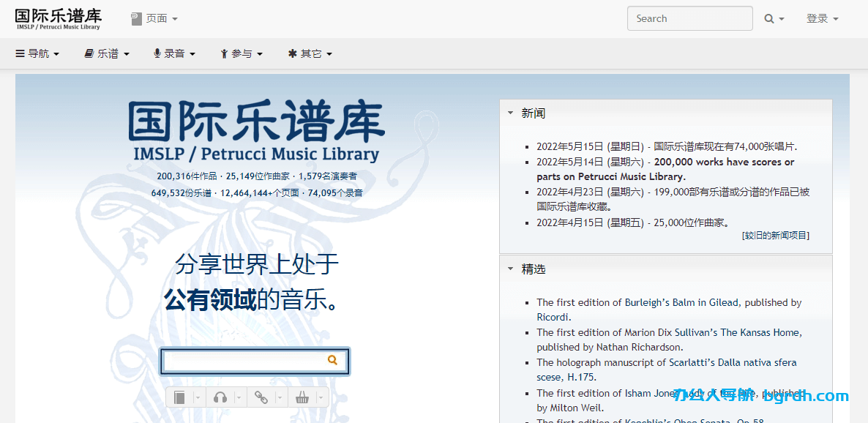
Task: Open the dropdown arrow next to basket icon
Action: [321, 397]
